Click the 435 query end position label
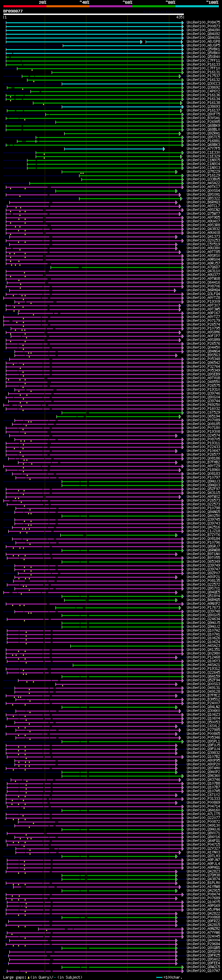222x980 pixels. 179,17
